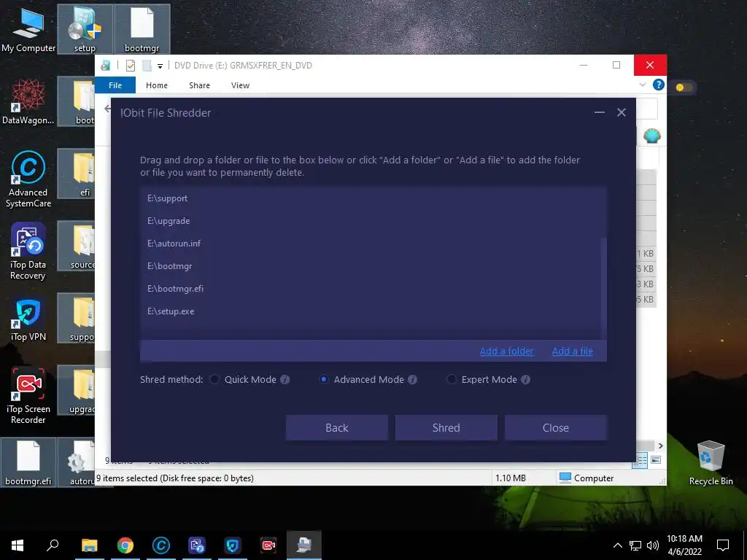This screenshot has width=747, height=560.
Task: Switch Explorer to details view icon
Action: tap(639, 460)
